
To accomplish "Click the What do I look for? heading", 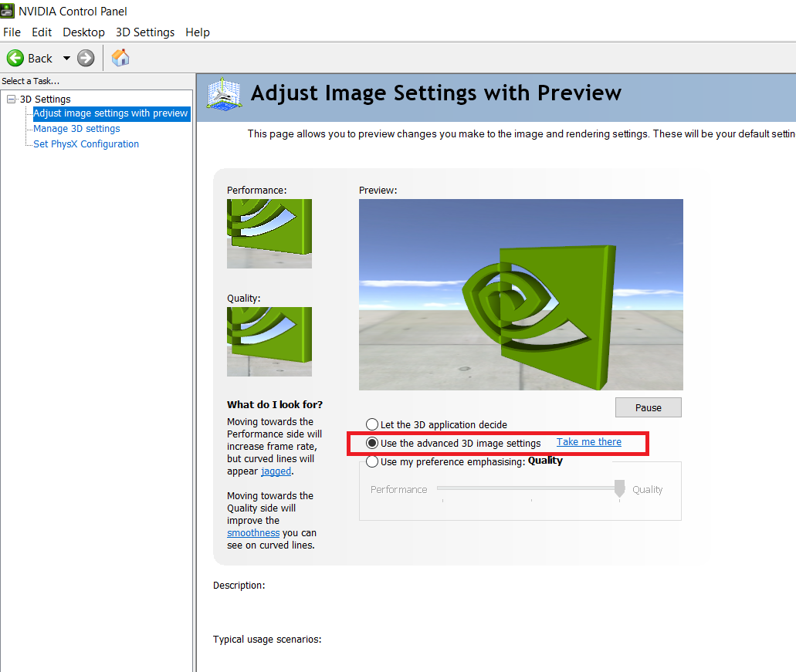I will click(275, 405).
